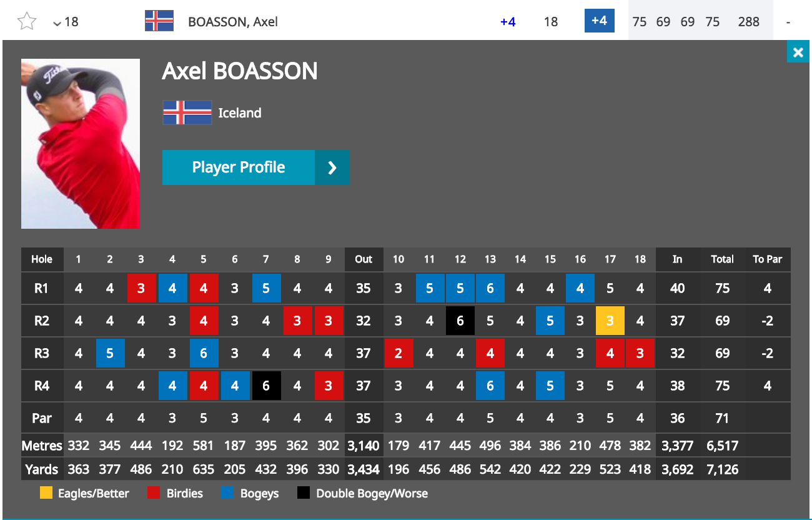Click the eagle score on R2 hole 17
The height and width of the screenshot is (520, 812).
point(610,321)
